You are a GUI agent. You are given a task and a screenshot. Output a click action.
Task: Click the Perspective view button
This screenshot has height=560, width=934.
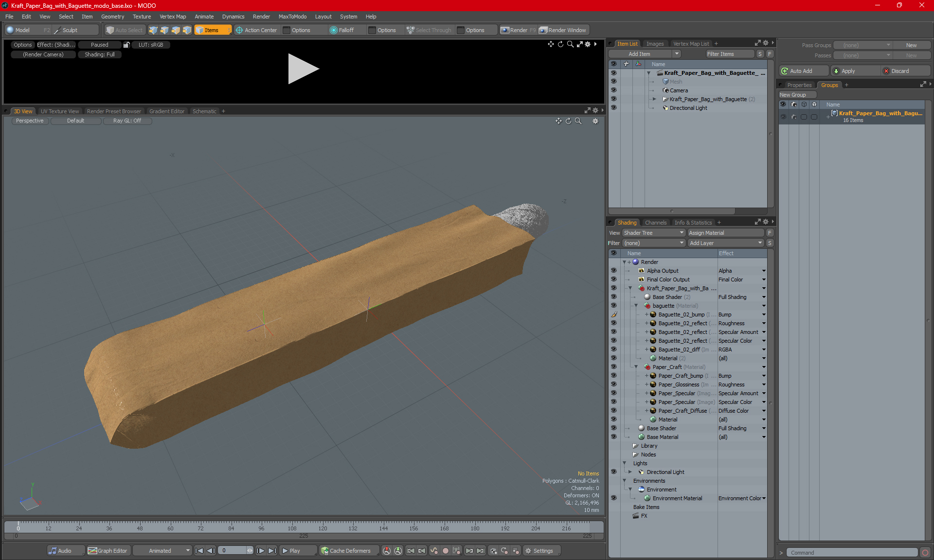pos(30,121)
